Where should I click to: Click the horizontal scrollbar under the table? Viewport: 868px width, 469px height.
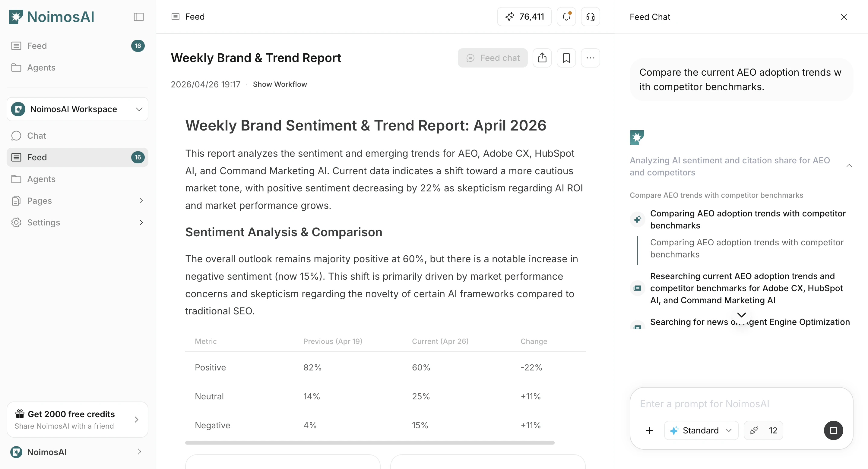pos(370,443)
